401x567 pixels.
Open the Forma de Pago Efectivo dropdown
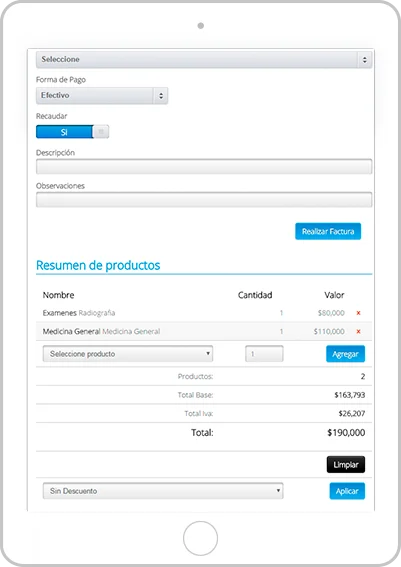click(x=102, y=96)
